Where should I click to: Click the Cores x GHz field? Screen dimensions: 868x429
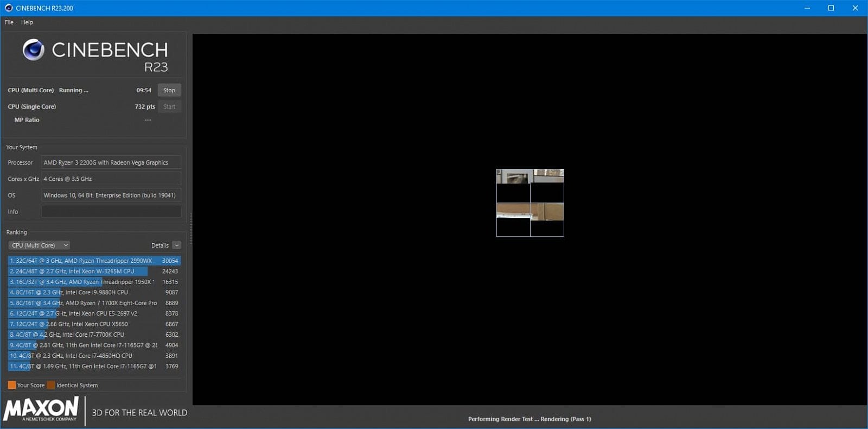point(111,179)
